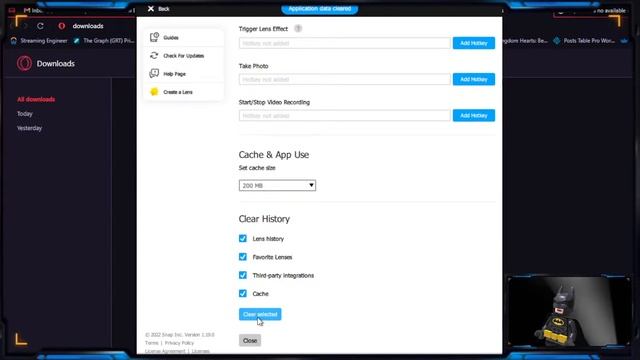The height and width of the screenshot is (360, 640).
Task: Click the Opera logo in the address bar
Action: (62, 26)
